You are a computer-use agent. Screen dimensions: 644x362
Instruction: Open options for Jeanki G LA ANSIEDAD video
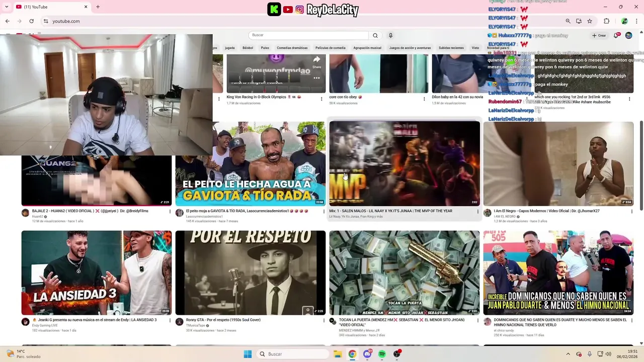[x=170, y=321]
